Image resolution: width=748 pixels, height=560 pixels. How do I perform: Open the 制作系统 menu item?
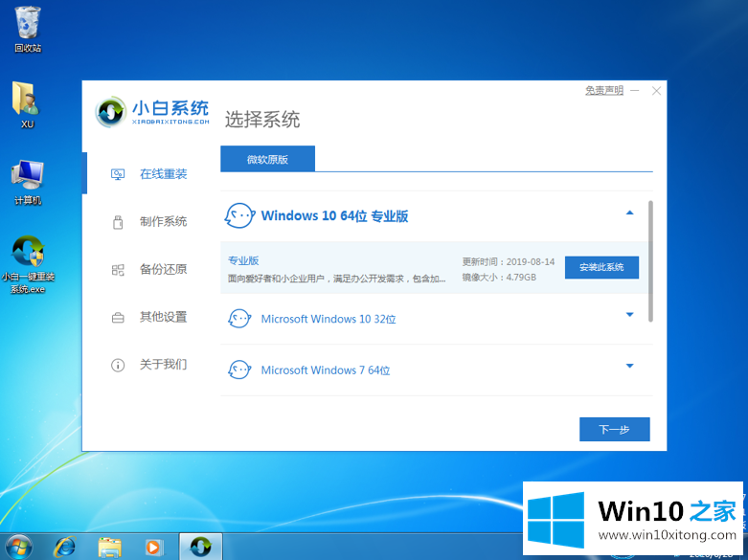(164, 221)
